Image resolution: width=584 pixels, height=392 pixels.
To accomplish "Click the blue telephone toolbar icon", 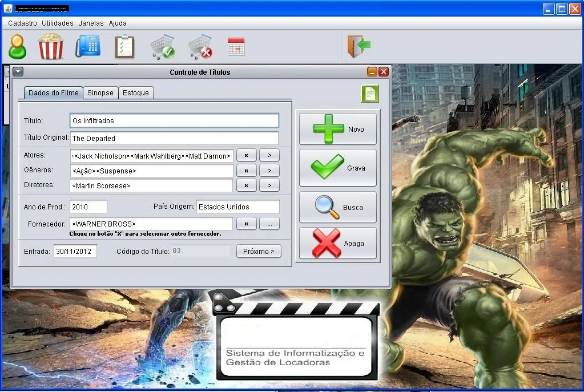I will coord(88,46).
